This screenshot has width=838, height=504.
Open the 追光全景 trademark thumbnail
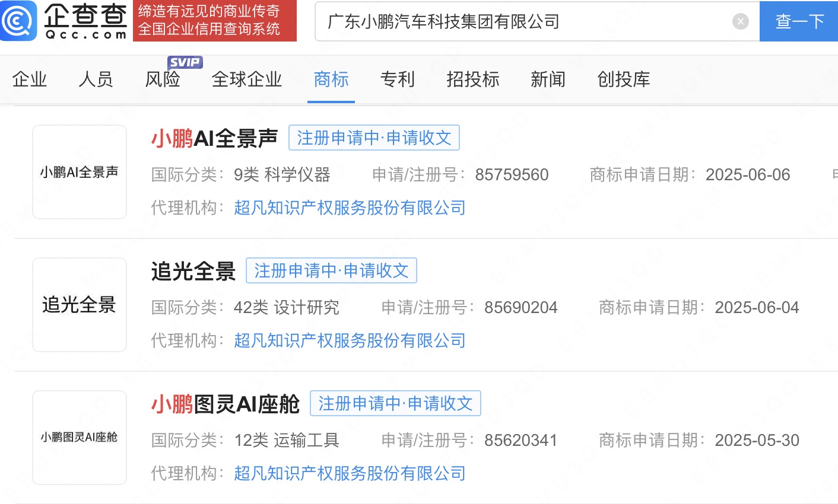coord(80,305)
